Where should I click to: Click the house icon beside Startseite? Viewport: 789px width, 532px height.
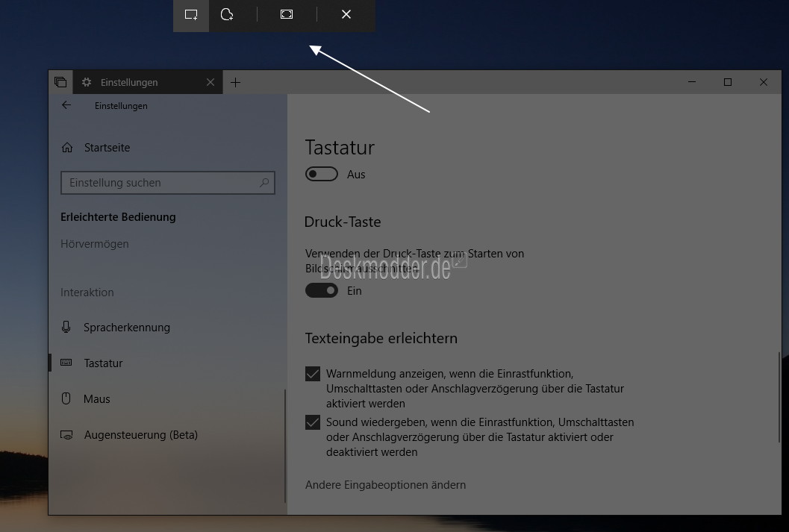coord(67,147)
